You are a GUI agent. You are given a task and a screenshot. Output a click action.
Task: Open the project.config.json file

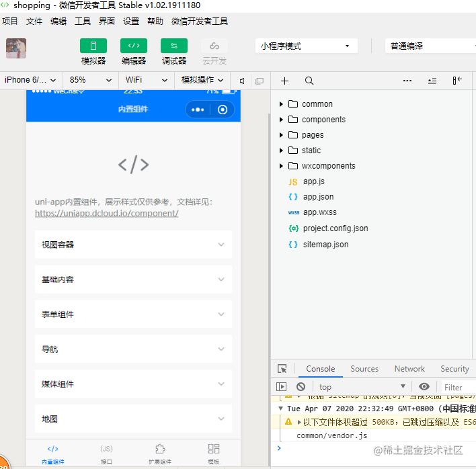[x=335, y=228]
